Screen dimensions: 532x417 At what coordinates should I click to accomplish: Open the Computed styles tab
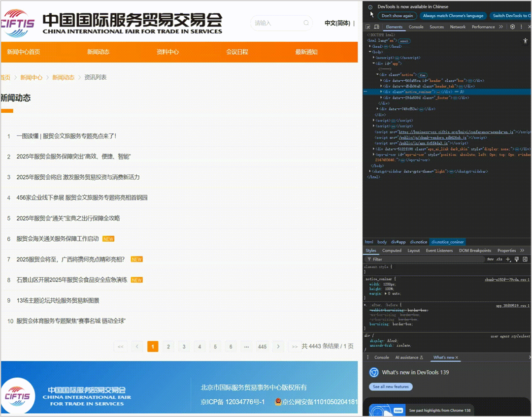(x=392, y=251)
